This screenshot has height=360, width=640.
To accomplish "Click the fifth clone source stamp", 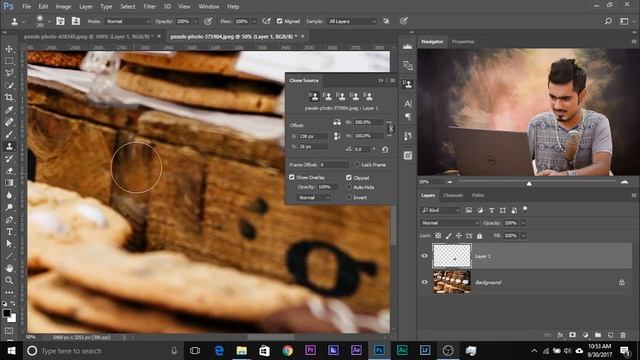I will [368, 96].
